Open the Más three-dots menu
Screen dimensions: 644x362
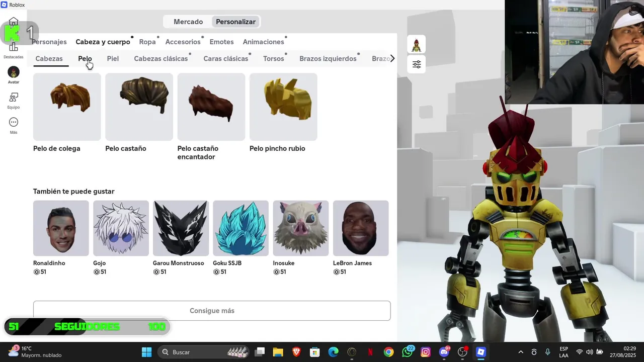click(14, 126)
